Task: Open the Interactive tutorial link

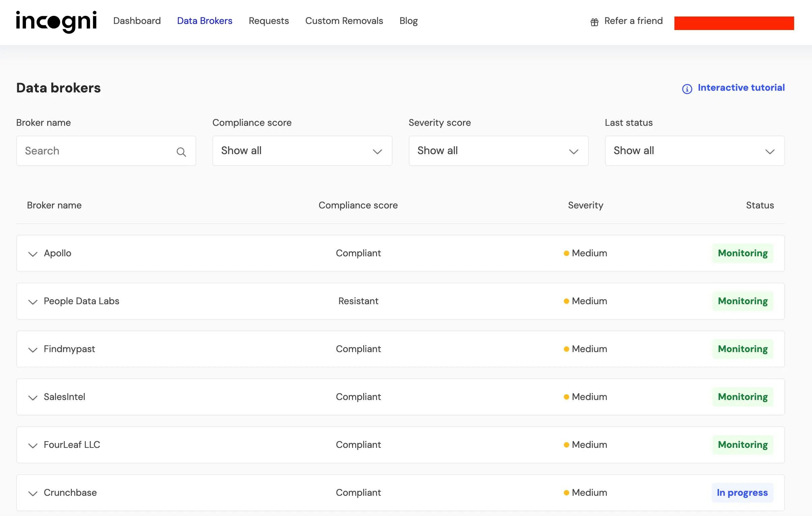Action: click(x=741, y=88)
